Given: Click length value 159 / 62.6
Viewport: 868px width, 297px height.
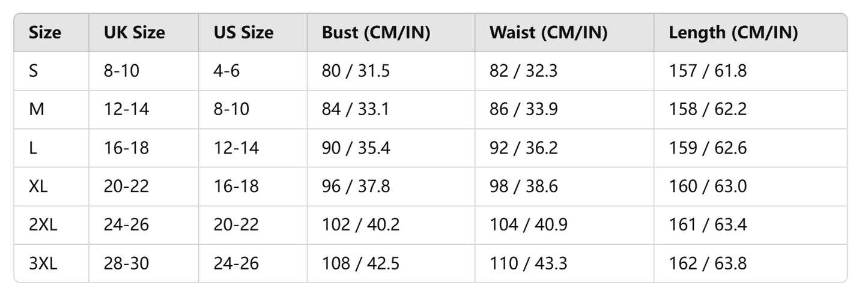Looking at the screenshot, I should (708, 148).
